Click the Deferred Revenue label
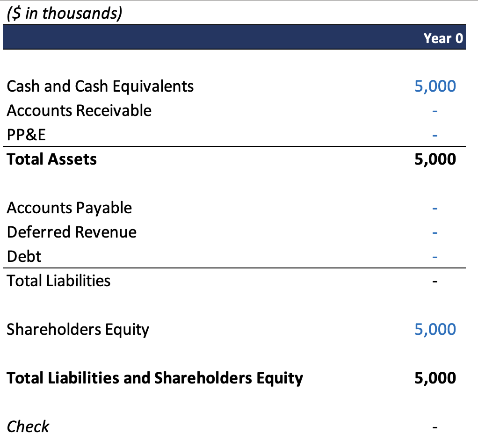Image resolution: width=478 pixels, height=448 pixels. pos(72,232)
